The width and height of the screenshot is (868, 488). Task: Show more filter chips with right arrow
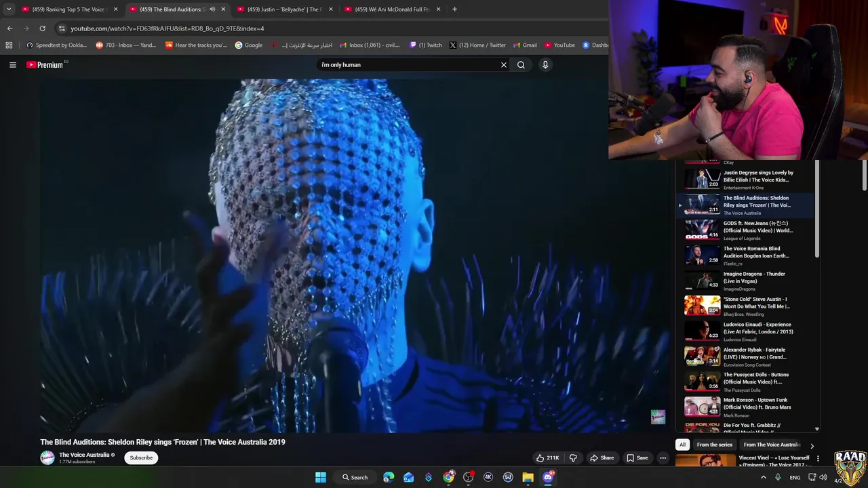[812, 445]
